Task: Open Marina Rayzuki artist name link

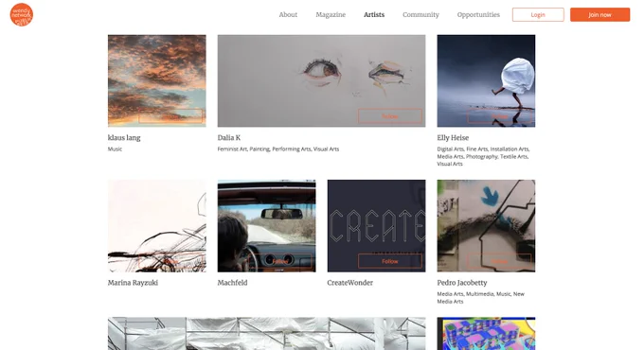Action: click(x=133, y=283)
